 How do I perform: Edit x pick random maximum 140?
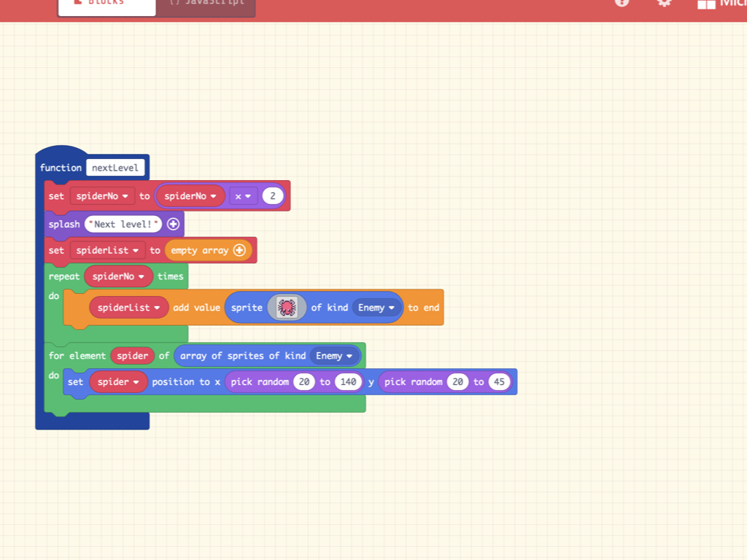348,382
